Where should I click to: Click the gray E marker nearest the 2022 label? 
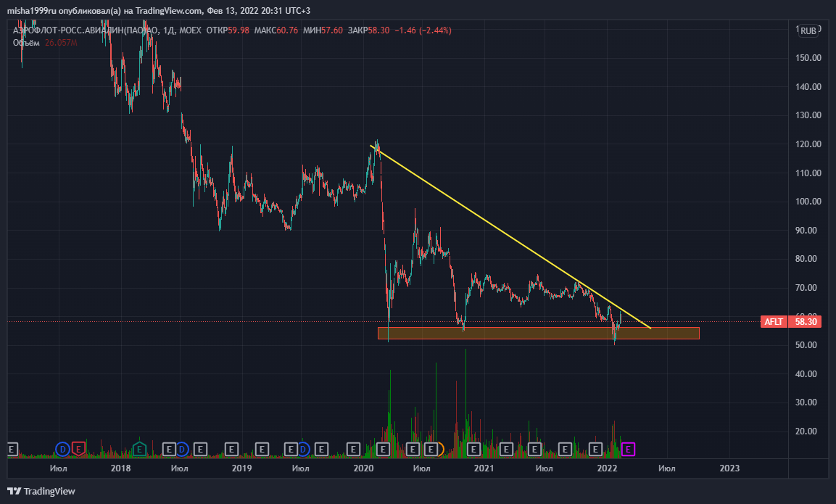[595, 450]
